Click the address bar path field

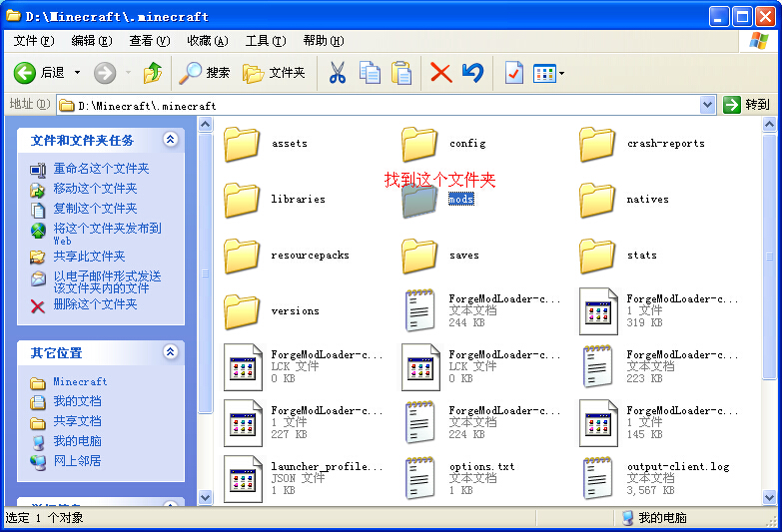[380, 105]
